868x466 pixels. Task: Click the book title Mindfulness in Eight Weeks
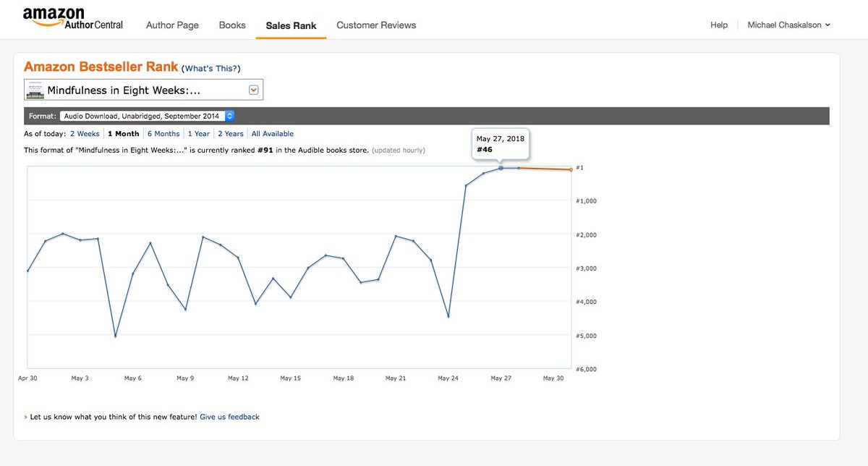pyautogui.click(x=124, y=90)
